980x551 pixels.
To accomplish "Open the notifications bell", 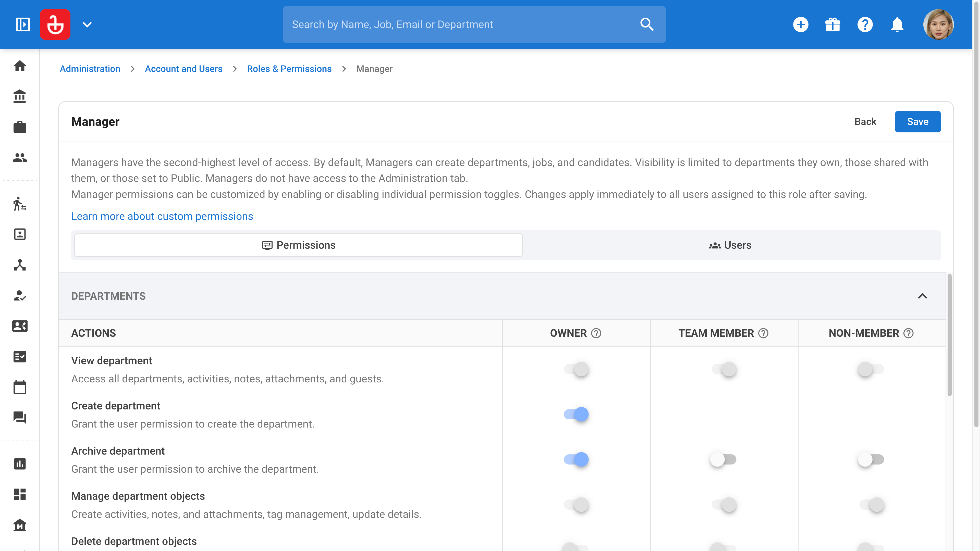I will [897, 25].
